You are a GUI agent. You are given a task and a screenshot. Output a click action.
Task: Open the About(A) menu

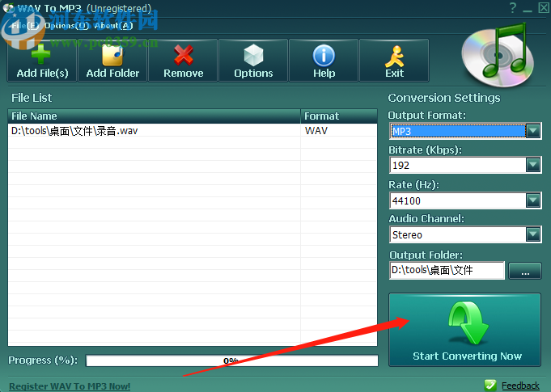[x=113, y=26]
